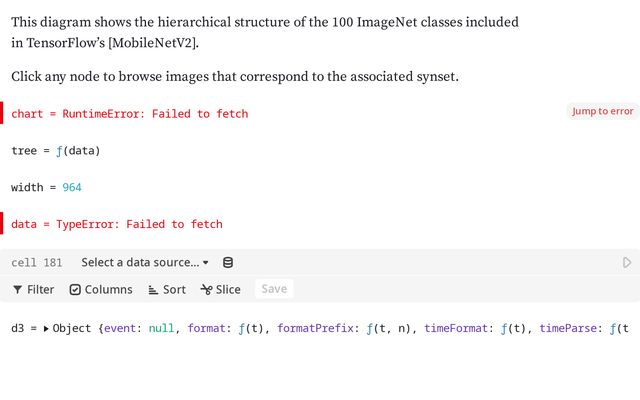The height and width of the screenshot is (400, 640).
Task: Click the red error bar beside chart
Action: tap(2, 113)
